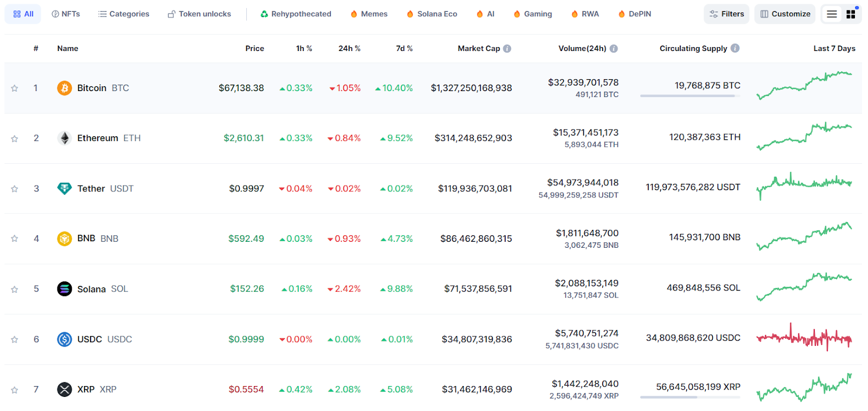This screenshot has height=411, width=868.
Task: Click Tether supply 119,973,576,282 USDT
Action: (693, 187)
